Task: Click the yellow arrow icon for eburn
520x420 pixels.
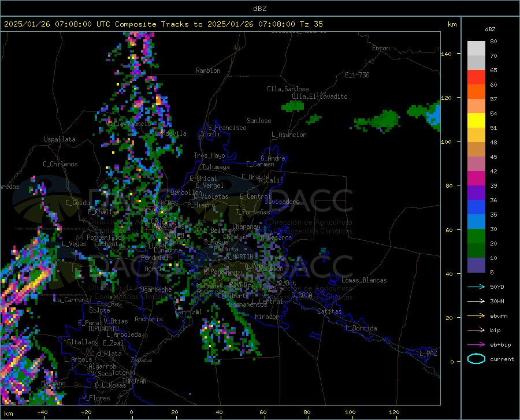Action: tap(476, 315)
